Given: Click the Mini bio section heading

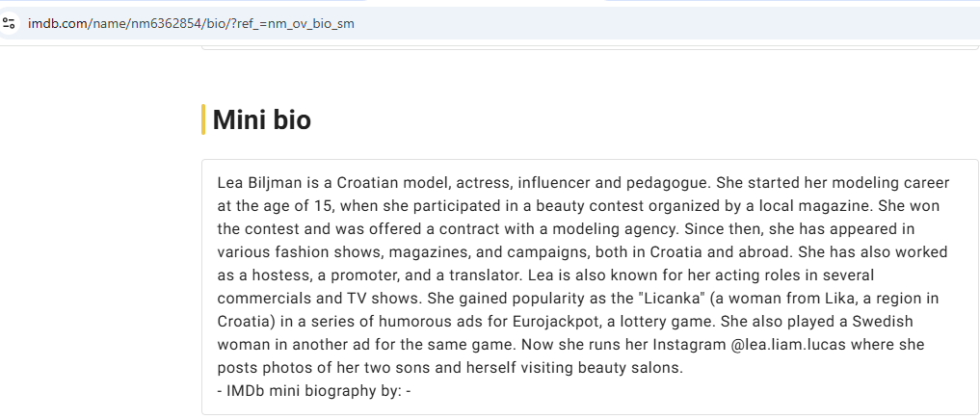Looking at the screenshot, I should click(x=262, y=119).
